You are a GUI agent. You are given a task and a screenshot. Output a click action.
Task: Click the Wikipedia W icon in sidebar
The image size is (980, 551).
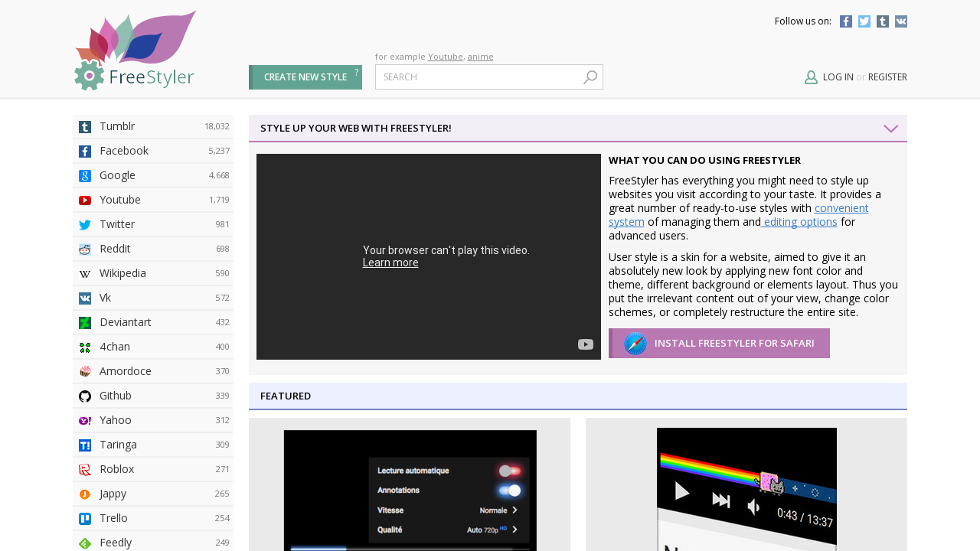tap(85, 274)
